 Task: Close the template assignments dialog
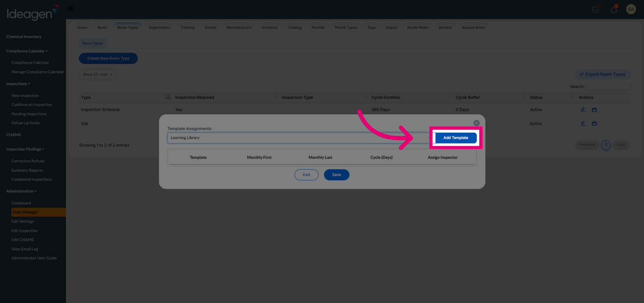(x=476, y=123)
